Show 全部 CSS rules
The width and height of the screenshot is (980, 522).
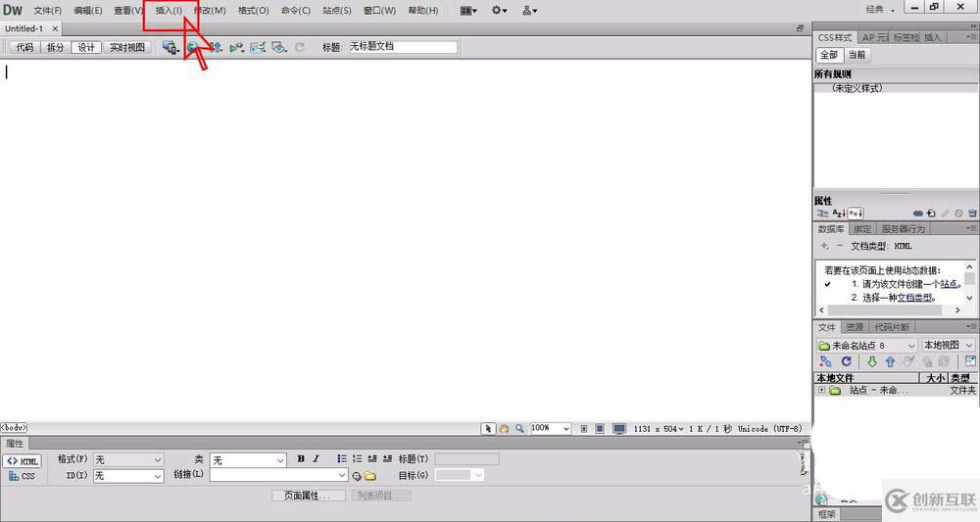point(829,55)
